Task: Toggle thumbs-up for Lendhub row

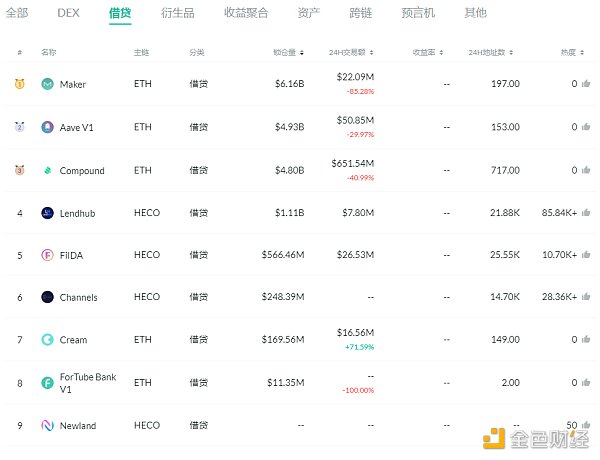Action: (x=586, y=213)
